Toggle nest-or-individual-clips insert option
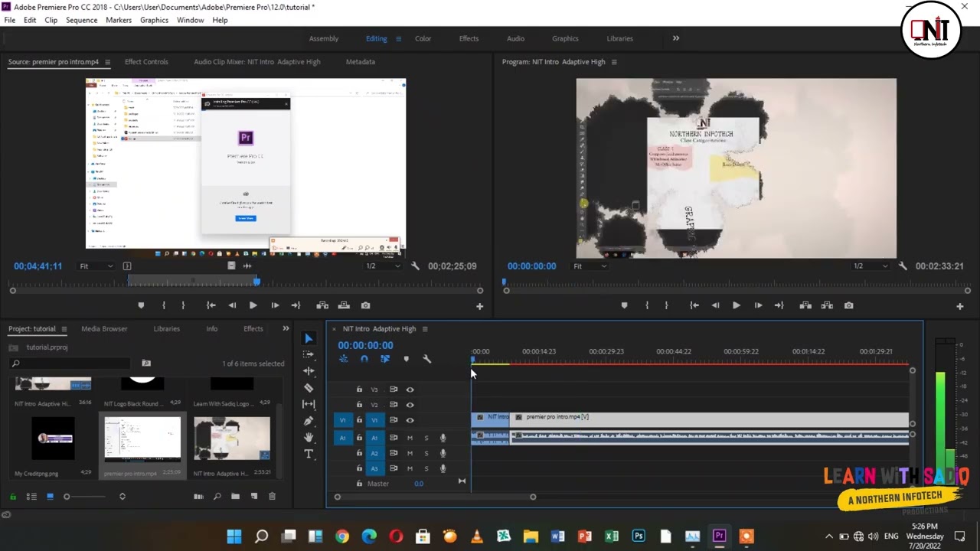Image resolution: width=980 pixels, height=551 pixels. click(343, 359)
